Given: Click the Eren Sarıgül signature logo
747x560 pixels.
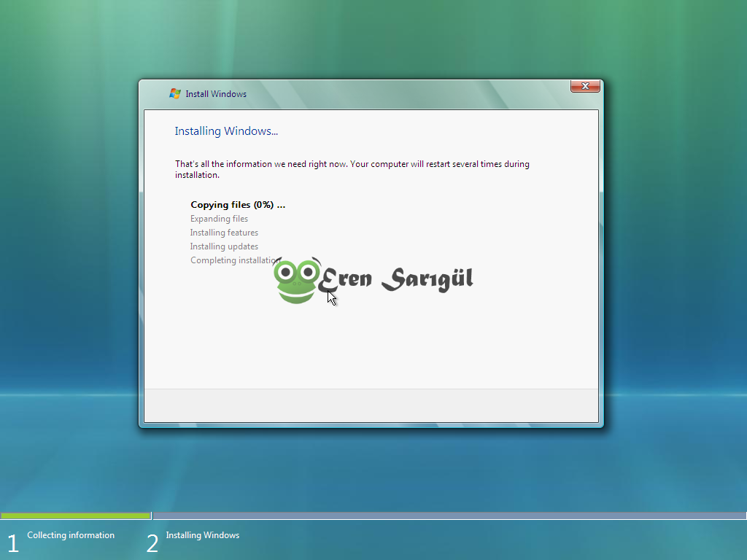Looking at the screenshot, I should 398,279.
